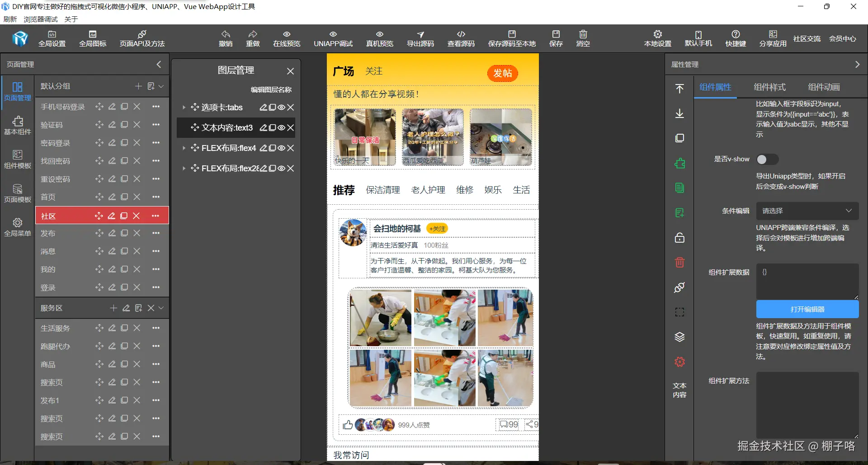Image resolution: width=868 pixels, height=465 pixels.
Task: Copy the 首页 page with its duplicate icon
Action: pos(124,197)
